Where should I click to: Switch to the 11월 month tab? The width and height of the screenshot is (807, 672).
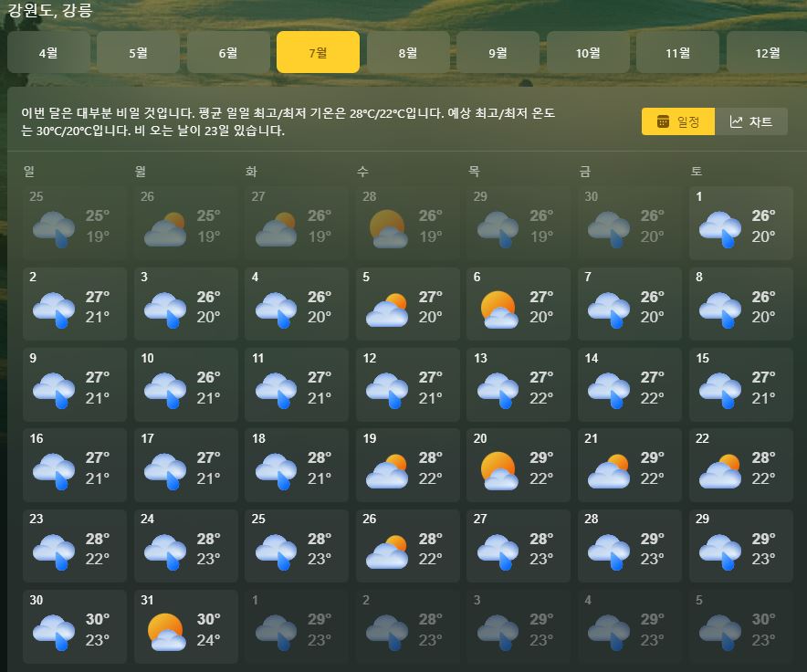(677, 52)
